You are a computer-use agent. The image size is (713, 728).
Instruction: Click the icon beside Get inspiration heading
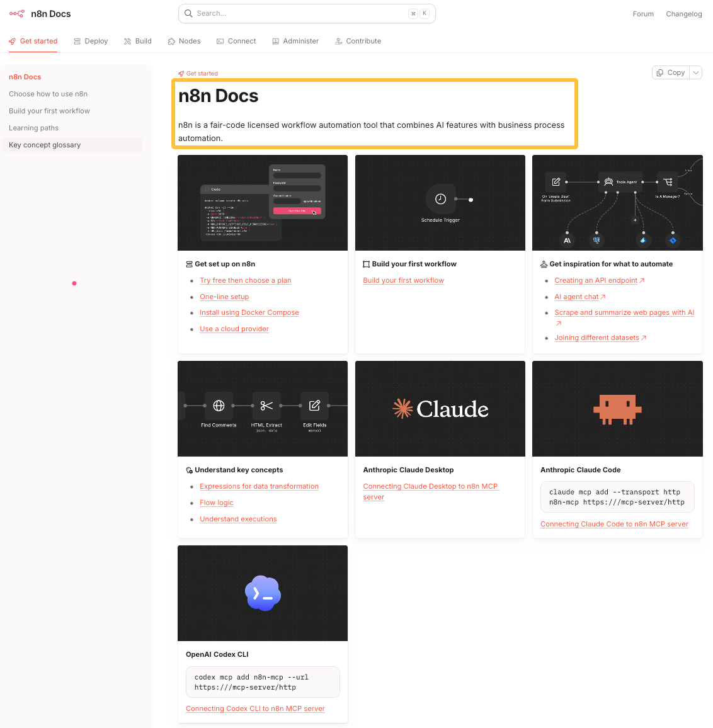544,264
